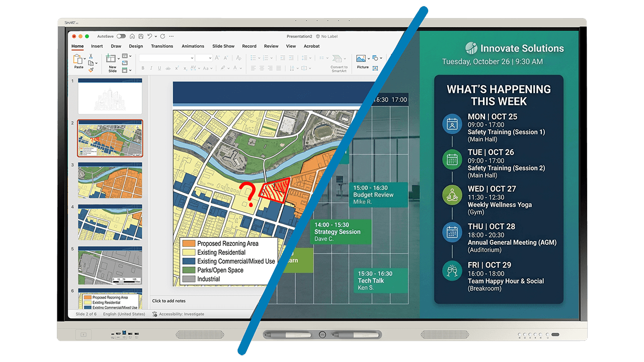Reset the slide layout

(x=125, y=63)
